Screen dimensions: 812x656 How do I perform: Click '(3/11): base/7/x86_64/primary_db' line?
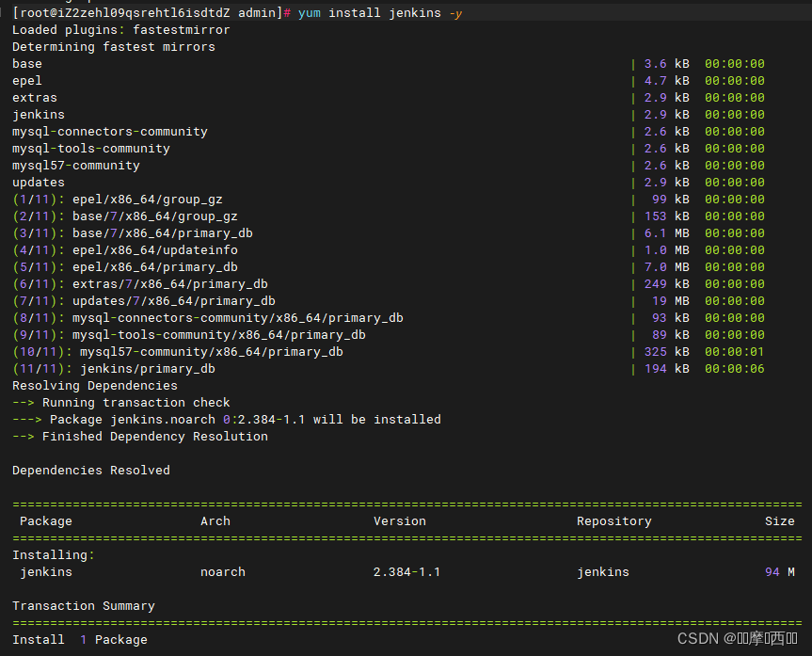point(389,233)
